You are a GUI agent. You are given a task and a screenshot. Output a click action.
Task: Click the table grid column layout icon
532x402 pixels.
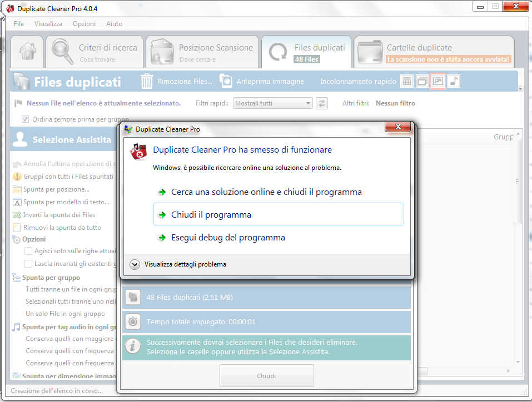407,81
